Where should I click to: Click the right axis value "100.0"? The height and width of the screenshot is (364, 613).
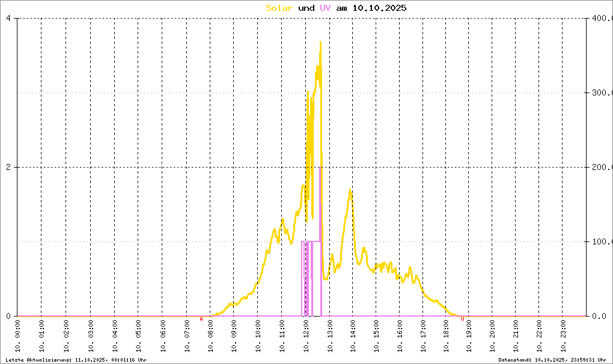pyautogui.click(x=601, y=241)
